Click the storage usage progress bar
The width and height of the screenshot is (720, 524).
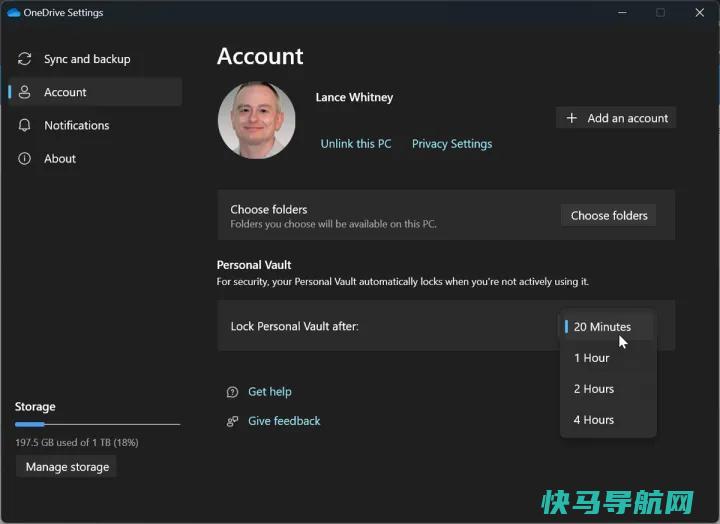coord(97,424)
